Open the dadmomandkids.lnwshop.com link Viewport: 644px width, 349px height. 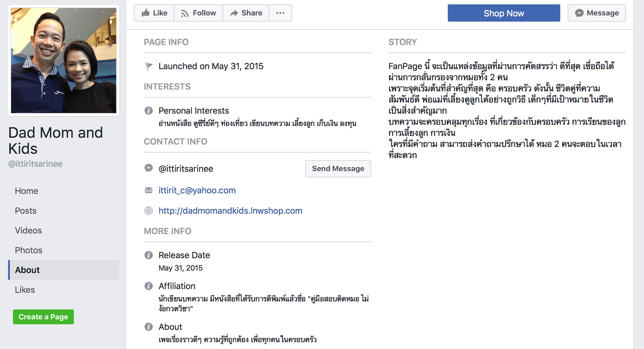(x=230, y=211)
